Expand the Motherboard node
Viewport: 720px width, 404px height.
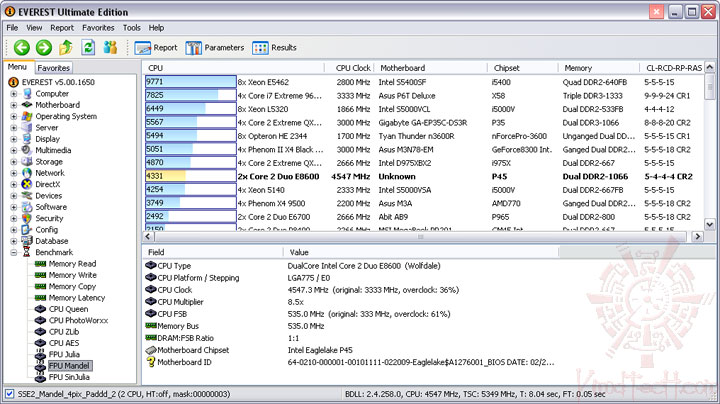coord(14,105)
